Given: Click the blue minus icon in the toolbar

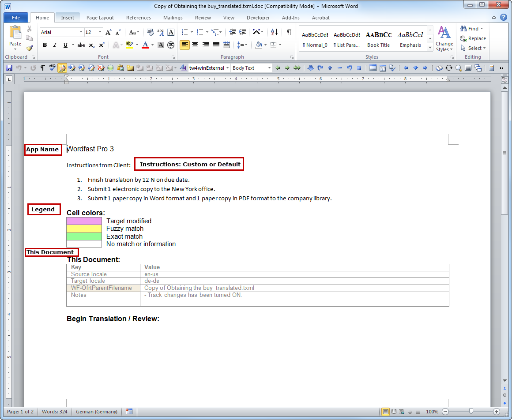Looking at the screenshot, I should click(339, 68).
